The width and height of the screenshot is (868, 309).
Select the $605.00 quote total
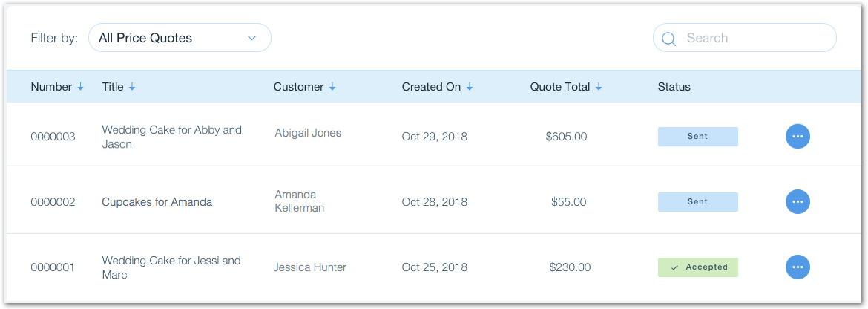(566, 137)
